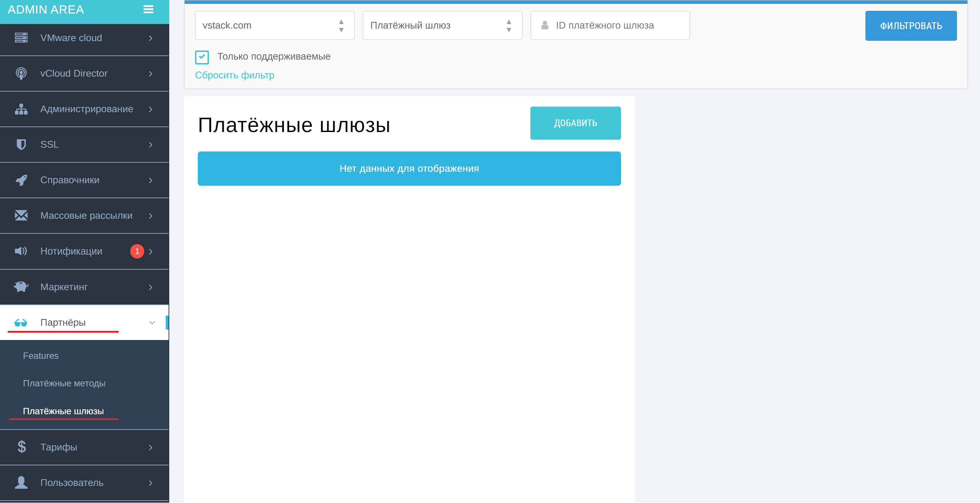Viewport: 980px width, 503px height.
Task: Select Партнёры menu item
Action: 85,323
